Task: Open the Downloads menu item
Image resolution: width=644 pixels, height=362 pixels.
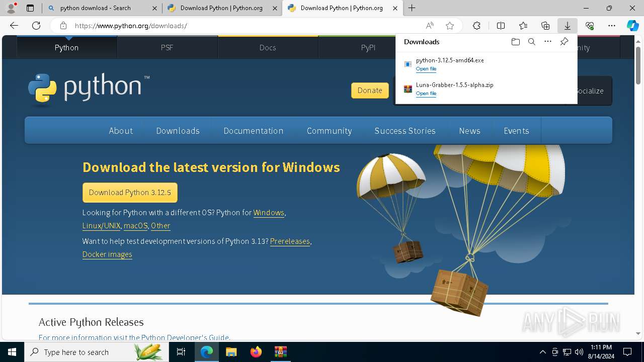Action: point(178,131)
